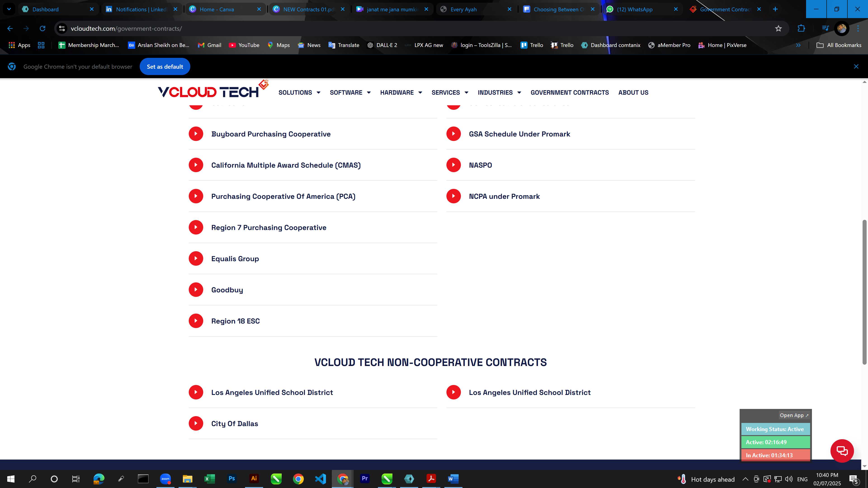Open a new browser tab
Viewport: 868px width, 488px height.
(775, 9)
